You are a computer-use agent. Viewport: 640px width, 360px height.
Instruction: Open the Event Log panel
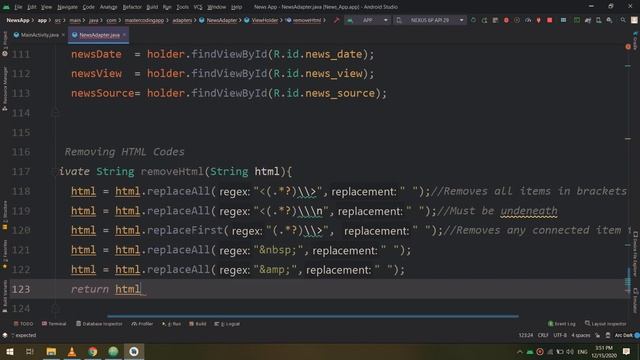click(562, 324)
